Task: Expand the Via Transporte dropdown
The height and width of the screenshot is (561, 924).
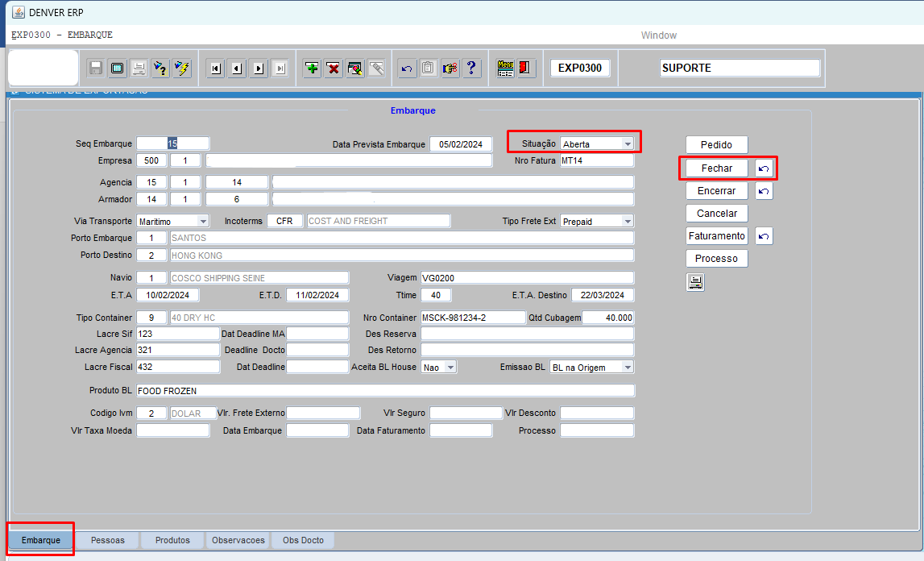Action: pos(202,221)
